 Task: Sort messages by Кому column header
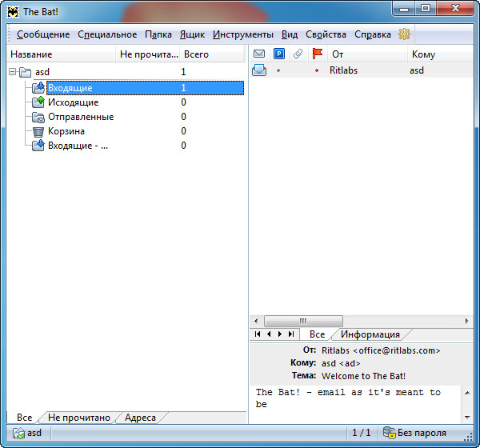coord(441,54)
